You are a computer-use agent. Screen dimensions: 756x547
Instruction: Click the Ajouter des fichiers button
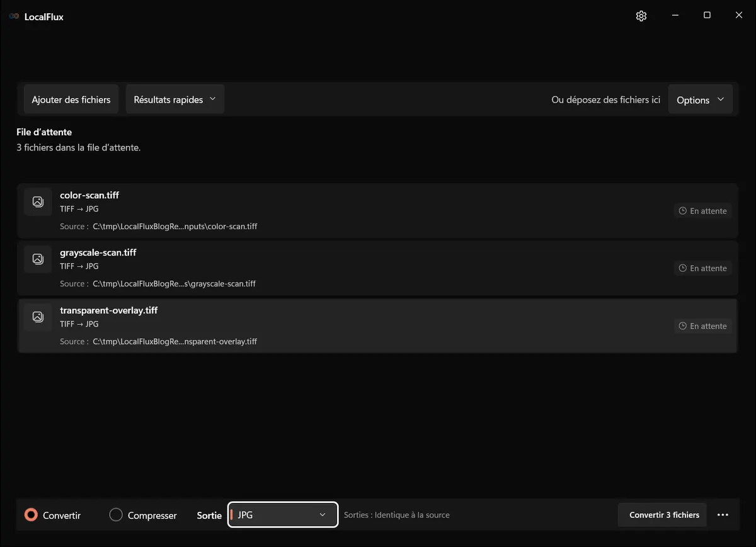71,99
